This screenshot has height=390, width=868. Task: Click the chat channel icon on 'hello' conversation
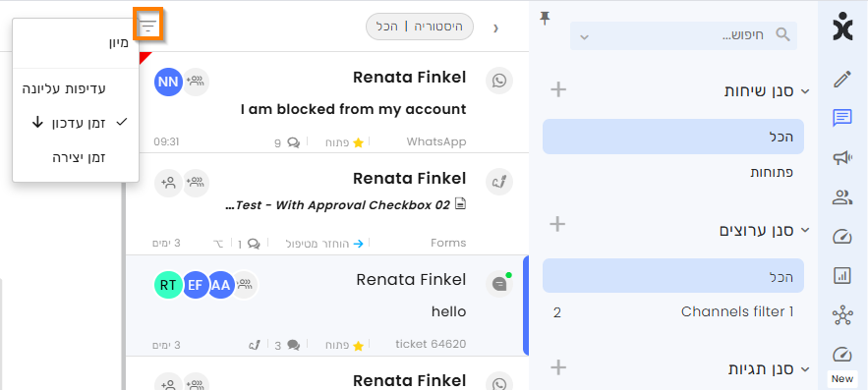click(x=499, y=284)
